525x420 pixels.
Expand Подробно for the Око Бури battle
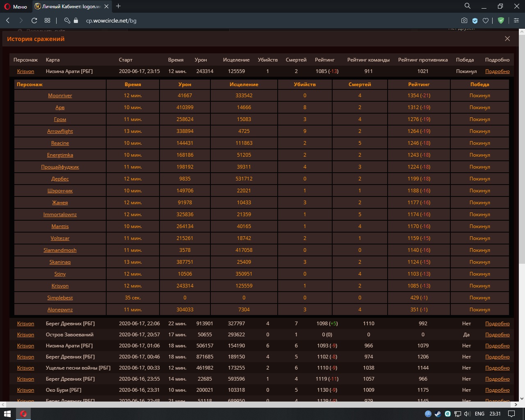point(497,390)
